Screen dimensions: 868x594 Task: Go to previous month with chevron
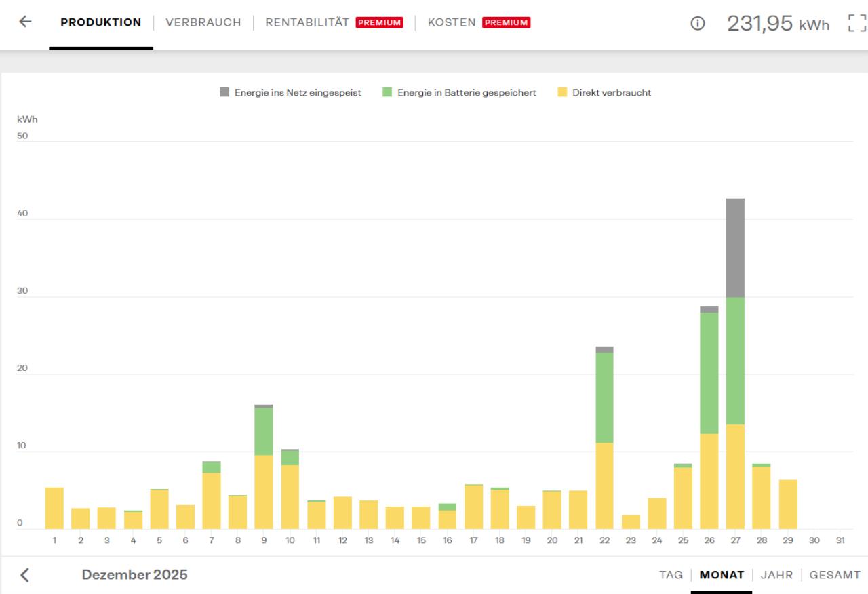[x=24, y=575]
